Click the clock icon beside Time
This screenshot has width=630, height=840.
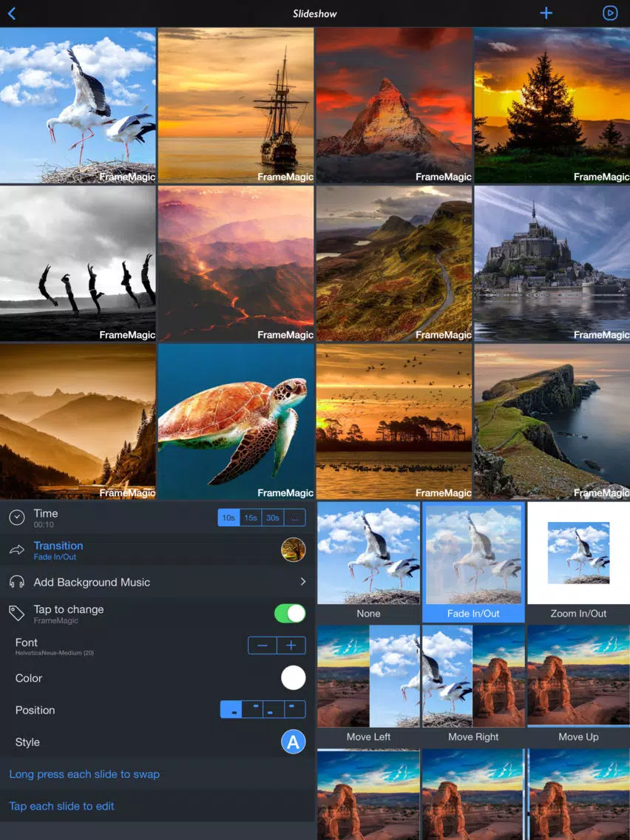coord(16,518)
